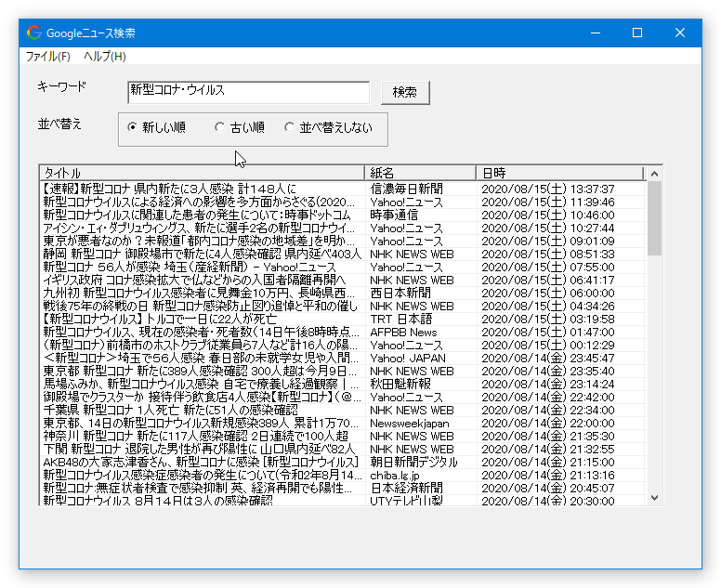Select row 東京が悪者なのか？

coord(343,241)
